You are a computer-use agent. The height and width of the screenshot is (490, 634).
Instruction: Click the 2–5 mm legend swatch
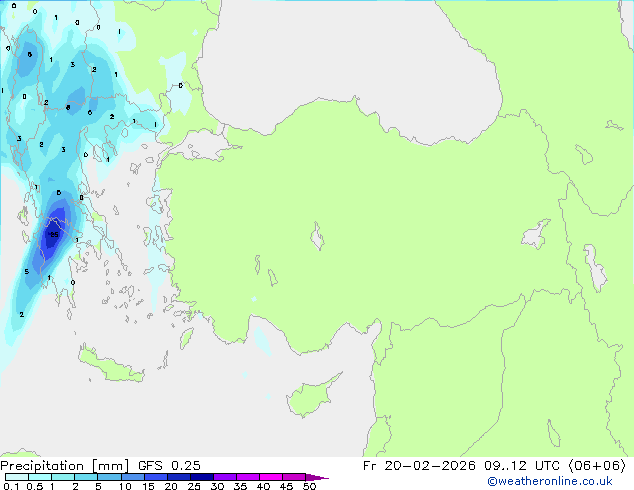86,477
